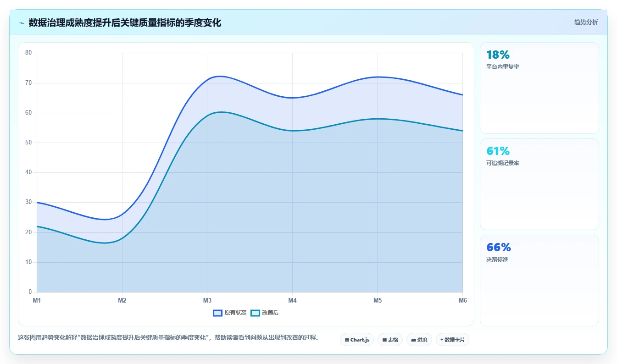Image resolution: width=617 pixels, height=364 pixels.
Task: Click the 可追溯记录率 label
Action: (x=503, y=163)
